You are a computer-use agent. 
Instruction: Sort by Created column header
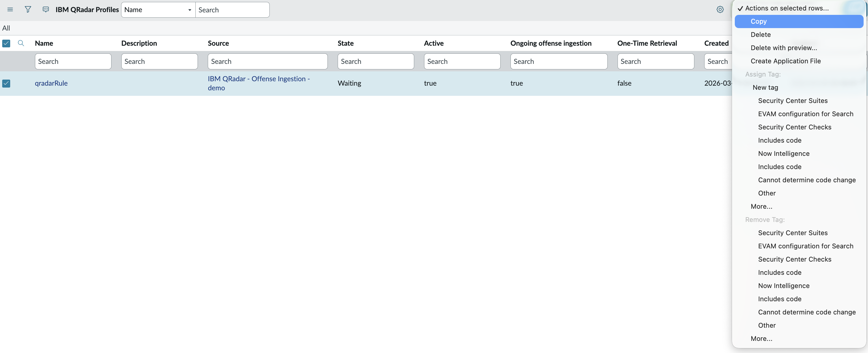coord(716,43)
